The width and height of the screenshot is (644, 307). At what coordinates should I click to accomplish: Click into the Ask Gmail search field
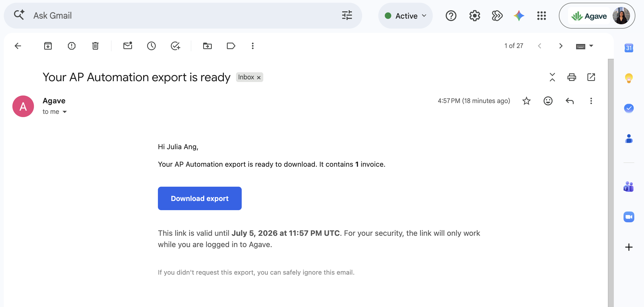[183, 16]
